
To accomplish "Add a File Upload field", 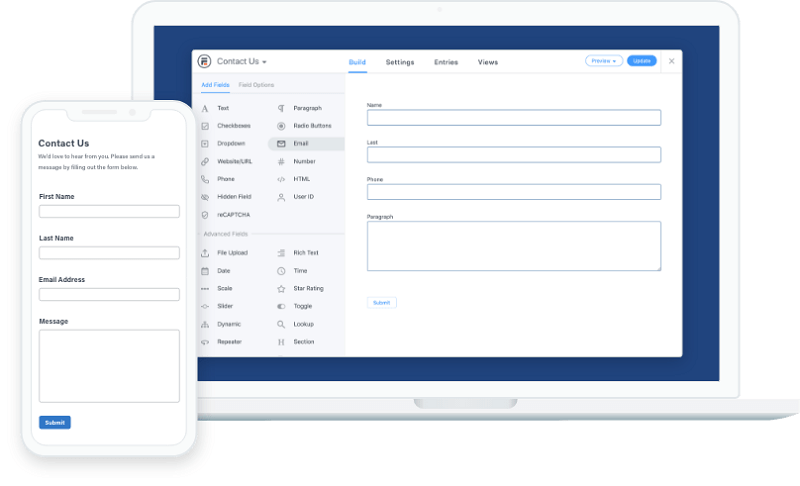I will coord(231,253).
